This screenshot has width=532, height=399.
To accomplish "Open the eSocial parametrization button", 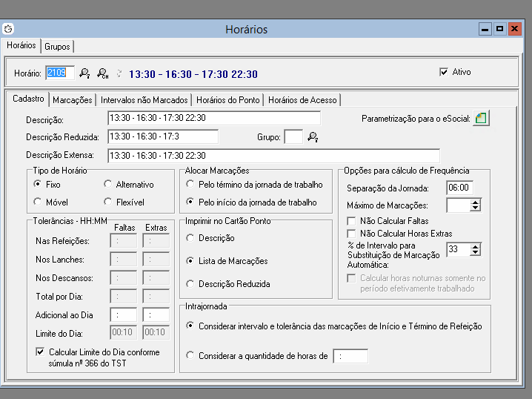I will pyautogui.click(x=481, y=118).
